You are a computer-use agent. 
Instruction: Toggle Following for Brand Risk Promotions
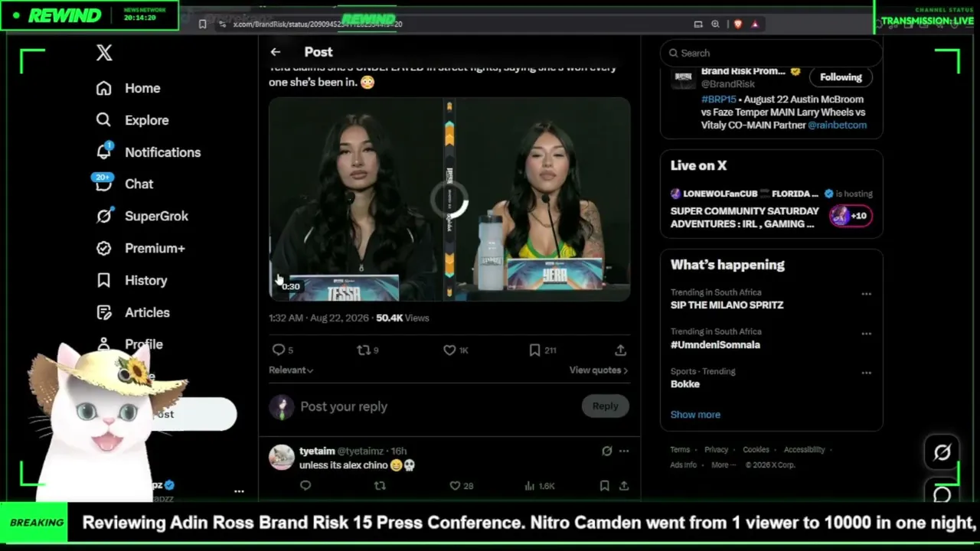pyautogui.click(x=841, y=77)
